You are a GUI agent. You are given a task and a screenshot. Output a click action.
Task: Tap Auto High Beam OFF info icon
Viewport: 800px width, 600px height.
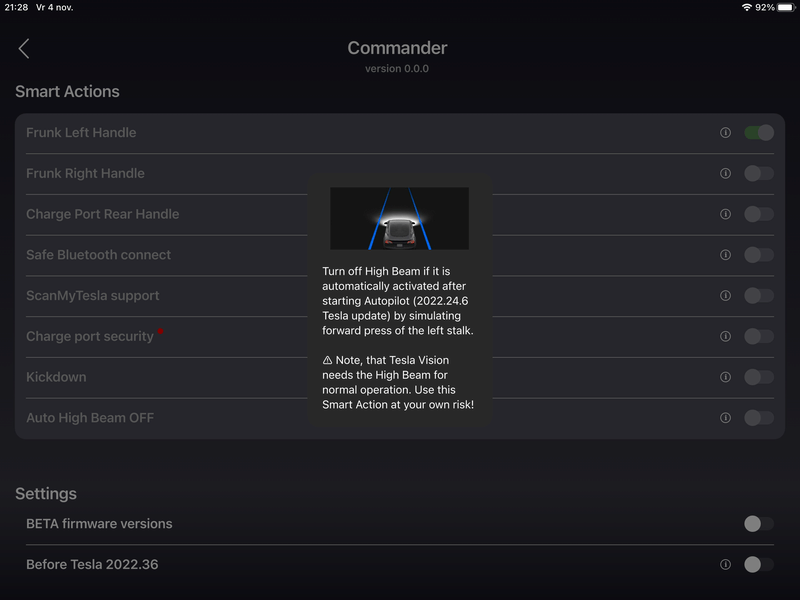click(x=725, y=418)
